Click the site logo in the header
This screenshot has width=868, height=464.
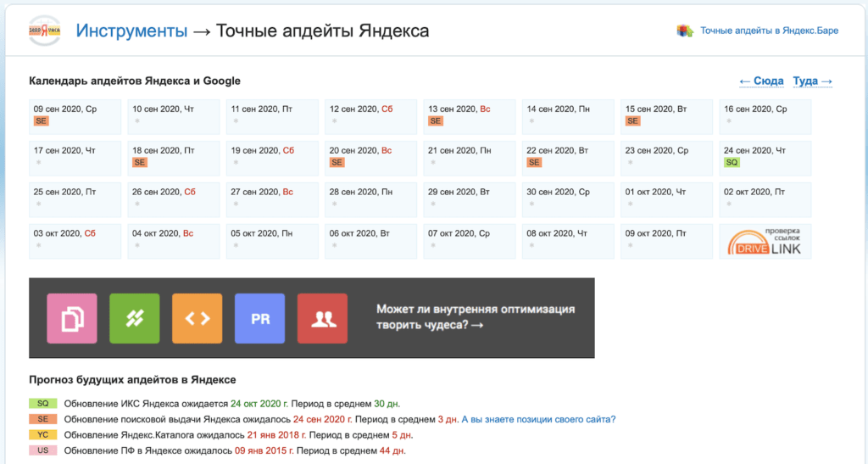44,31
